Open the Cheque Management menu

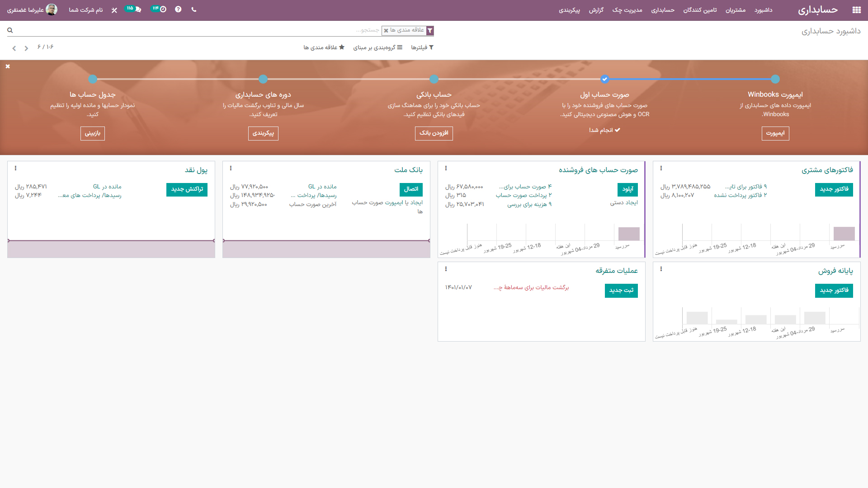(627, 10)
